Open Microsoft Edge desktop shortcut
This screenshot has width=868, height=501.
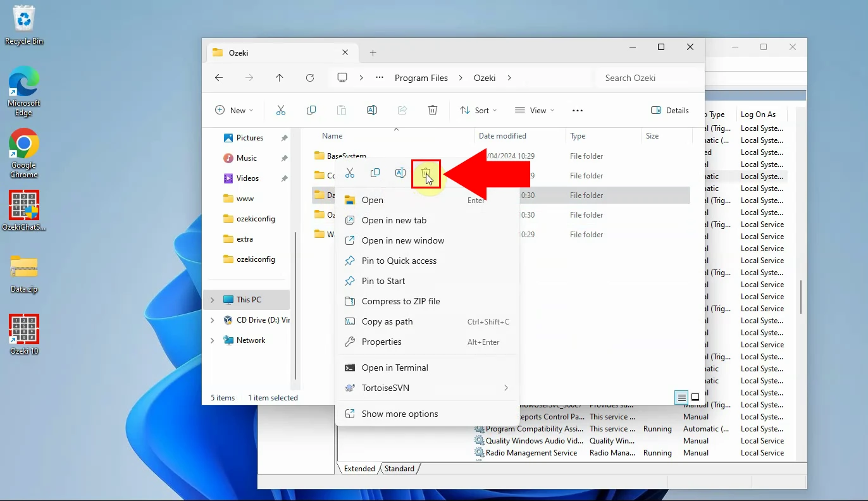(x=24, y=92)
